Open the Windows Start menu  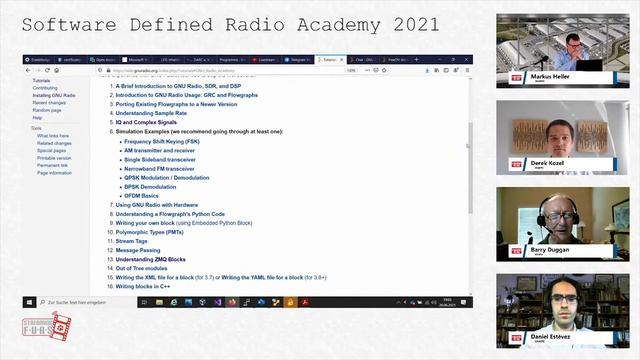tap(29, 302)
